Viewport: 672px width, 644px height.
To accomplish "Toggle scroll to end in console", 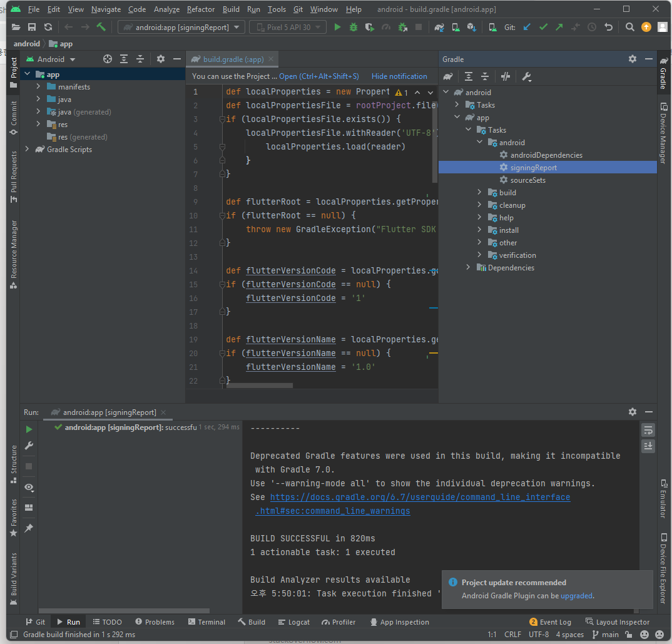I will pyautogui.click(x=648, y=446).
